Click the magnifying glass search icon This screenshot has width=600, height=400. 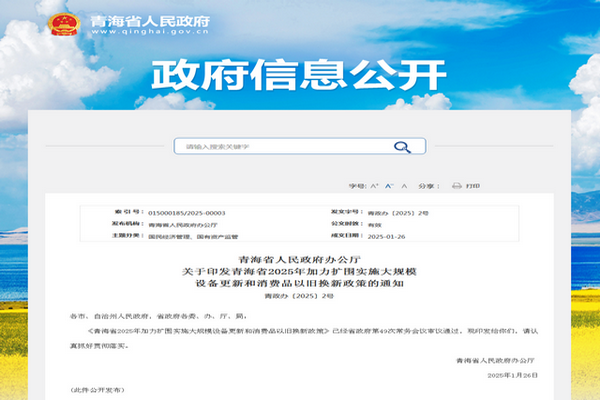click(x=402, y=147)
